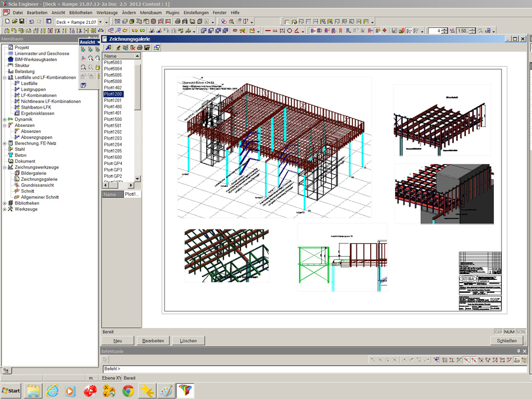Click the edit pencil icon in gallery toolbar
The width and height of the screenshot is (532, 399).
118,48
